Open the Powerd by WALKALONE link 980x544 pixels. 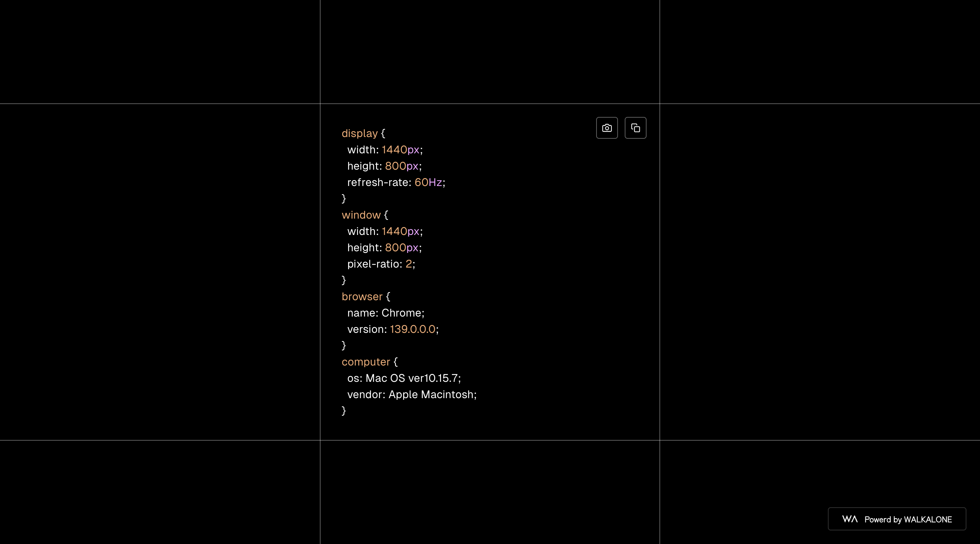pyautogui.click(x=908, y=519)
